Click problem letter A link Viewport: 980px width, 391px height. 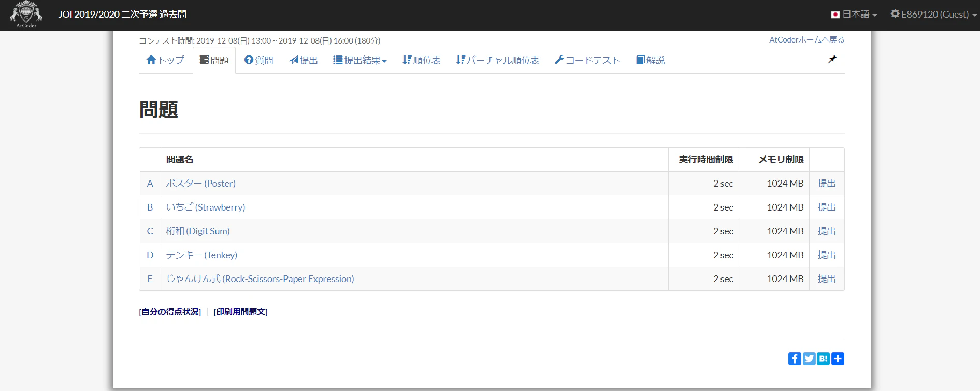point(150,184)
